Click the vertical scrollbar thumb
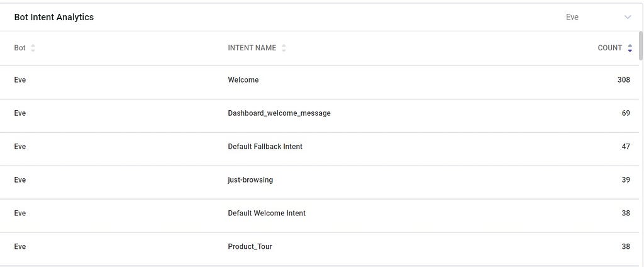The height and width of the screenshot is (267, 644). point(641,45)
